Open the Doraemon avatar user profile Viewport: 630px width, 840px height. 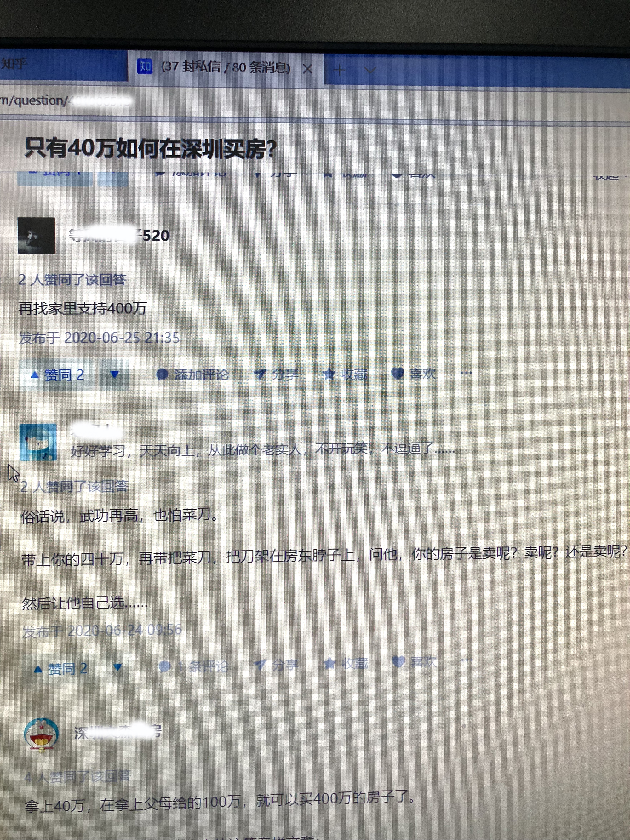(x=41, y=735)
